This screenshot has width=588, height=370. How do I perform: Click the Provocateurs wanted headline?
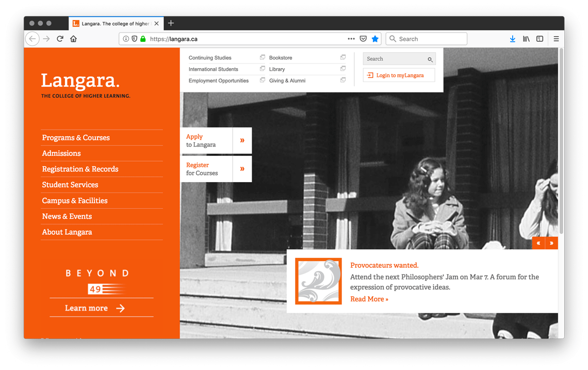[x=384, y=265]
